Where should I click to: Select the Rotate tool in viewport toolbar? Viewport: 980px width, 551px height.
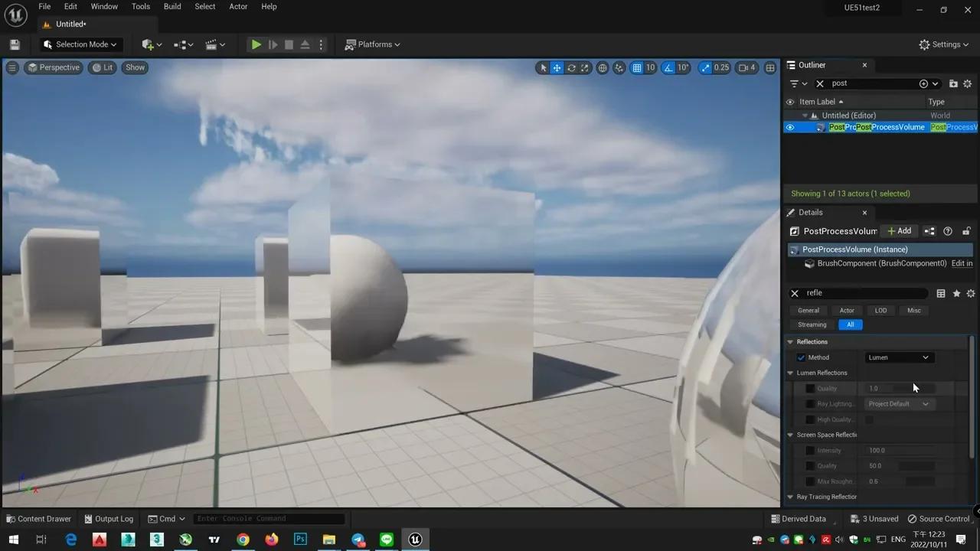[571, 67]
